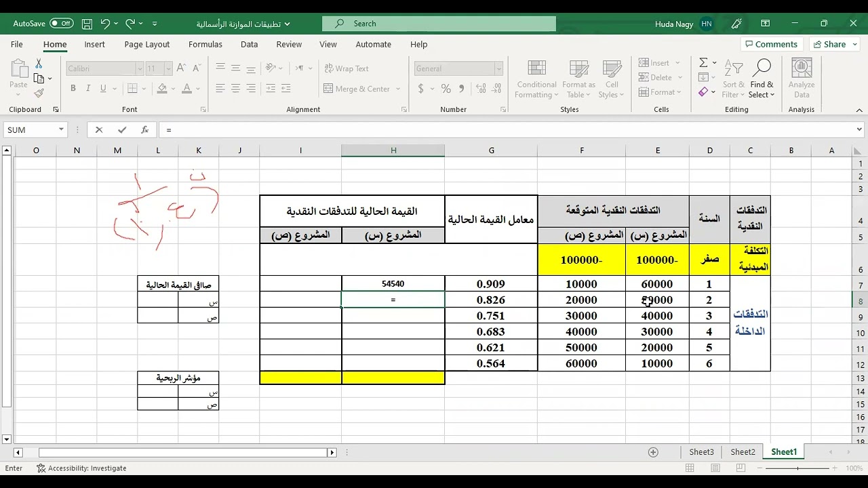Toggle Italic formatting

[88, 89]
